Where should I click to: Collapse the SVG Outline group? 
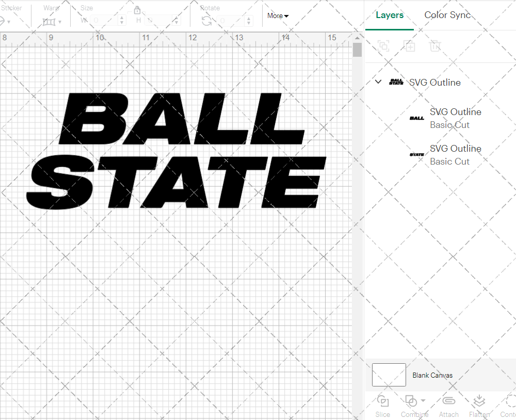click(378, 82)
